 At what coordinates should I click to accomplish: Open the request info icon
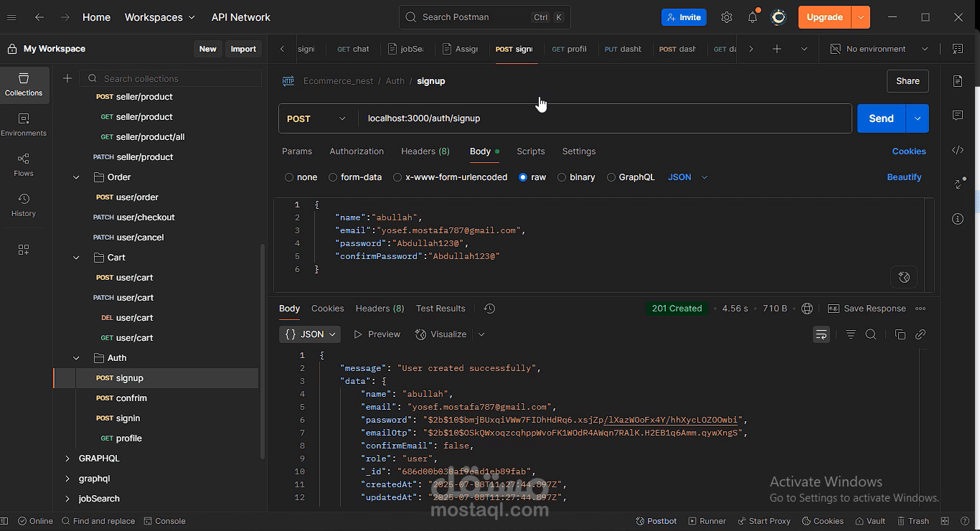pyautogui.click(x=958, y=219)
